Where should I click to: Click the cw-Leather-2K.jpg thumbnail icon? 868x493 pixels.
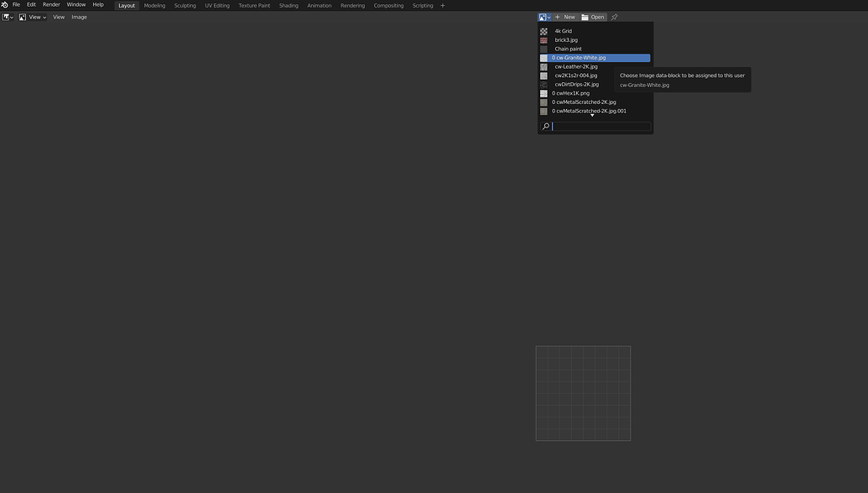(543, 67)
